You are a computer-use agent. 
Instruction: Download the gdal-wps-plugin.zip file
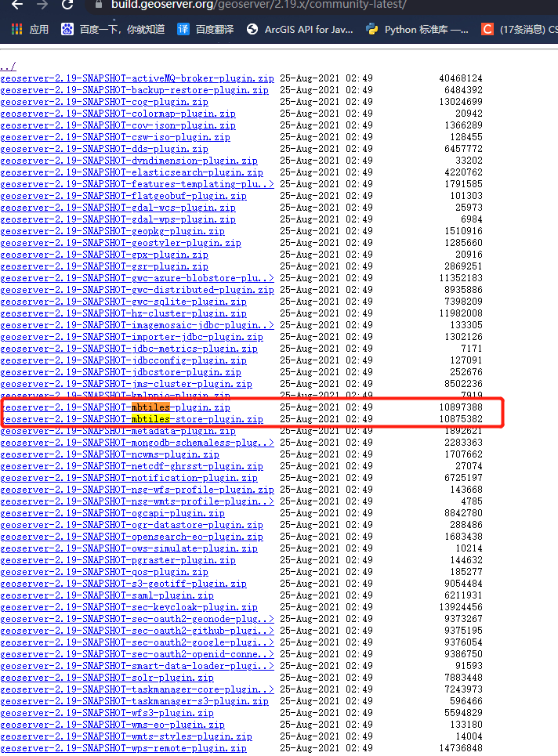(x=118, y=219)
